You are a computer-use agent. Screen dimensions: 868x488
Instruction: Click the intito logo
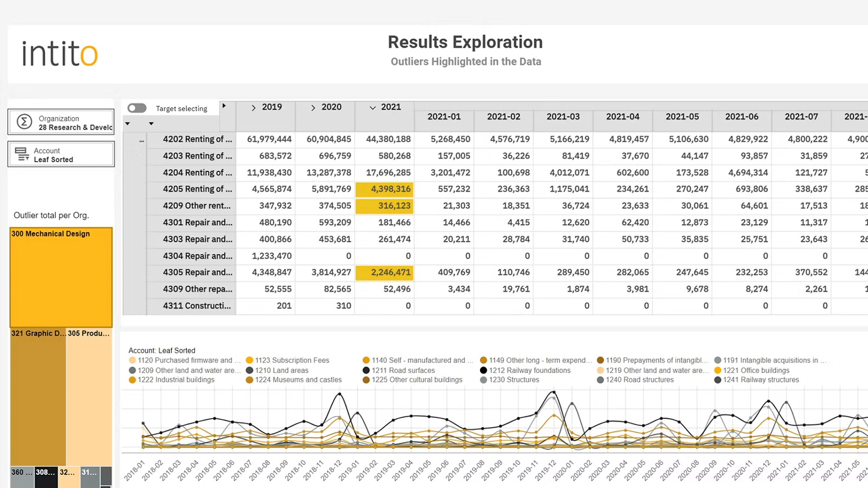click(60, 54)
